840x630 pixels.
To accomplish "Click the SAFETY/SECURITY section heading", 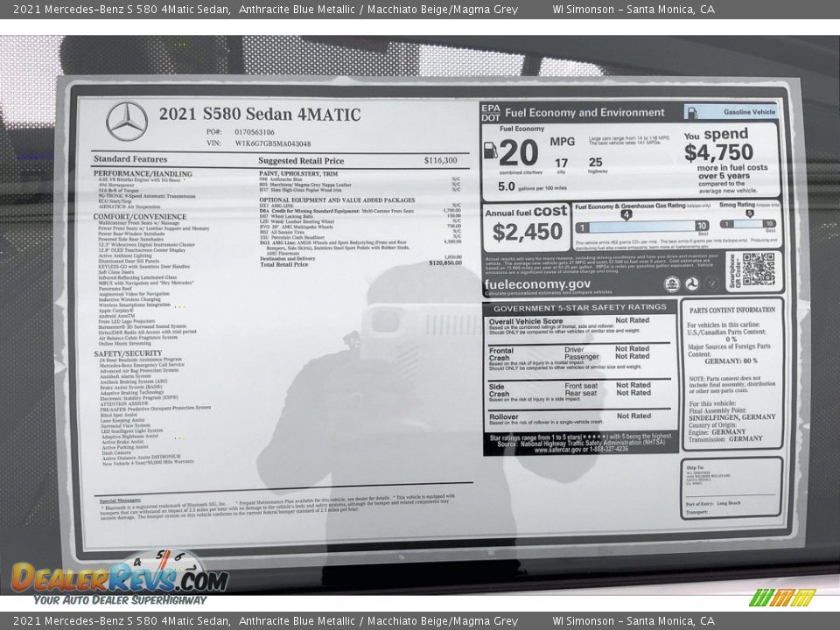I will [128, 353].
